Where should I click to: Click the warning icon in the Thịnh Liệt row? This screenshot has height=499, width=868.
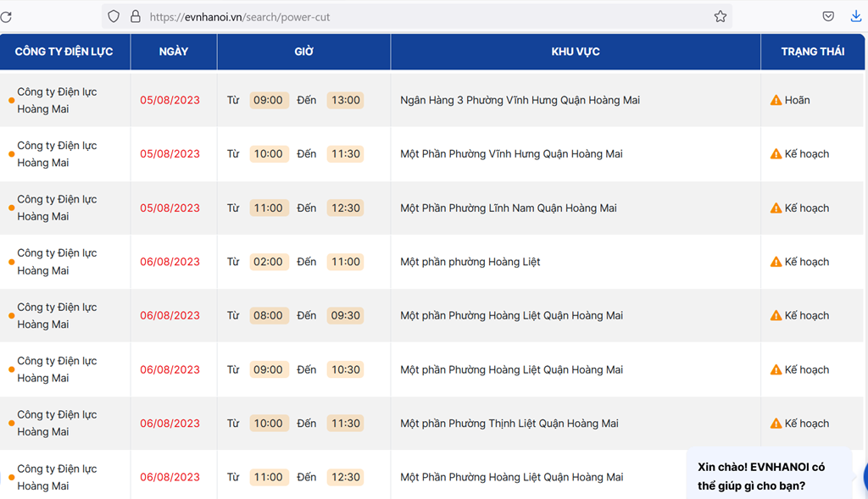pos(776,424)
